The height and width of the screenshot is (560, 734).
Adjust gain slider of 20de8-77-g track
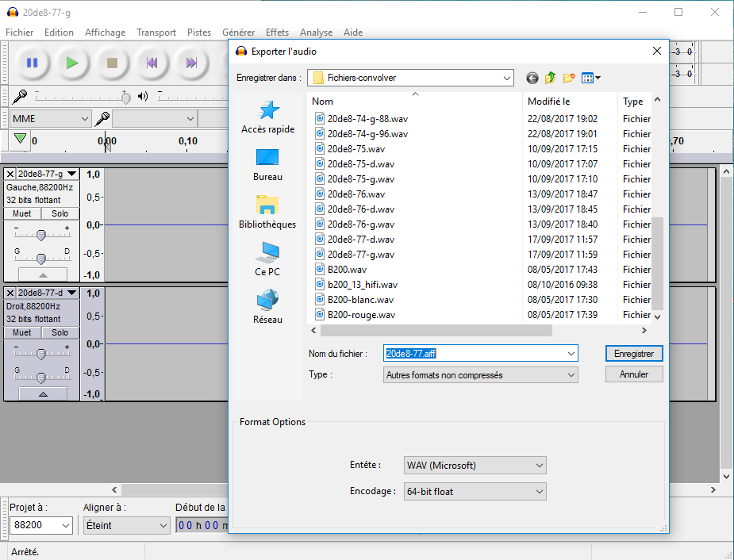tap(41, 234)
